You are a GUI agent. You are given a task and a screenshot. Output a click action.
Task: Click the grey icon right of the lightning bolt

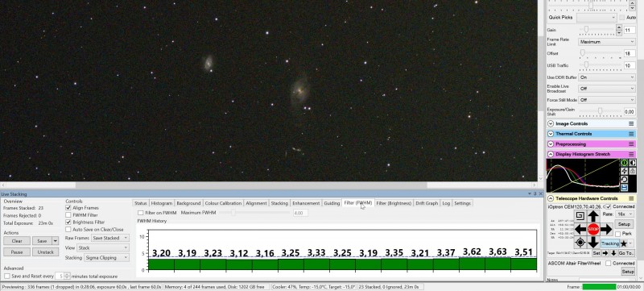[x=633, y=171]
